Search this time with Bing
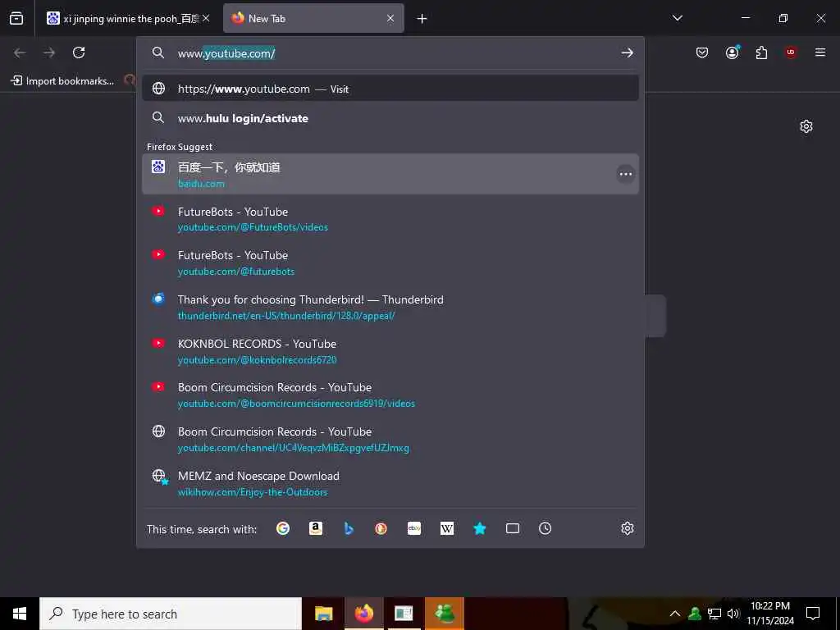Viewport: 840px width, 630px height. (349, 529)
